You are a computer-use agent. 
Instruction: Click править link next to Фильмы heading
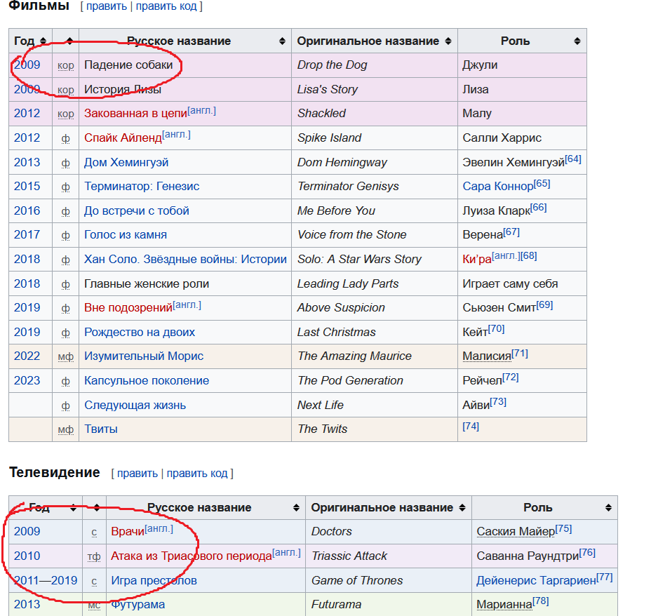click(107, 6)
